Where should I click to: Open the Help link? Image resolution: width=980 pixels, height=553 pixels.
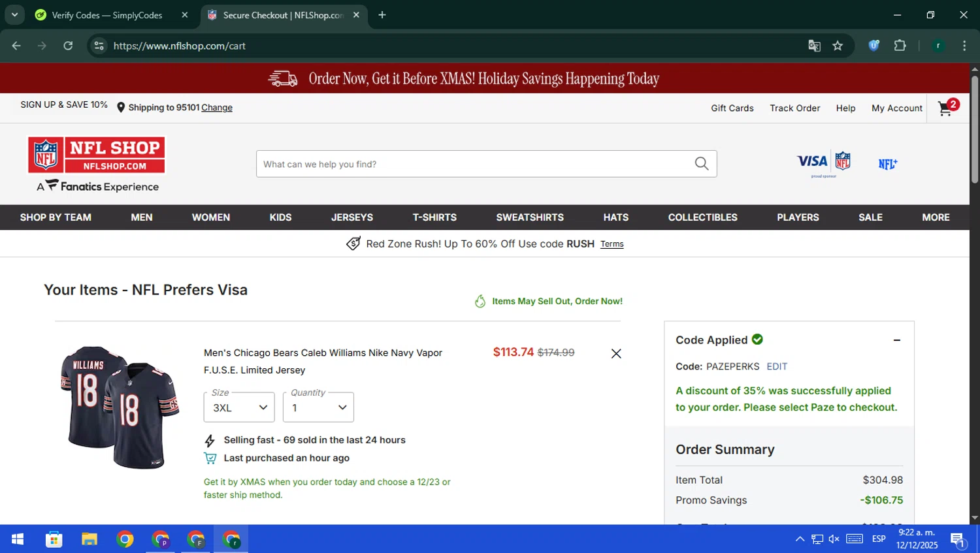(845, 108)
